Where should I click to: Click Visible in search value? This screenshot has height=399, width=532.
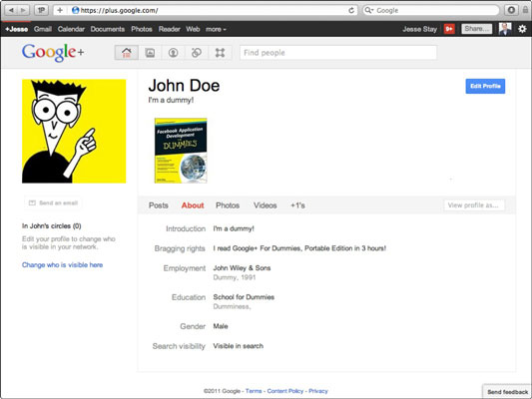coord(239,346)
